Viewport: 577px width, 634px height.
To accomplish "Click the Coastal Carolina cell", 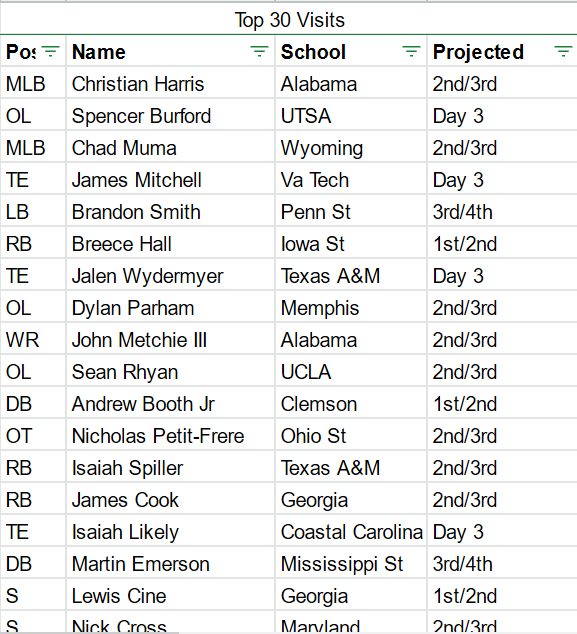I will pos(351,532).
